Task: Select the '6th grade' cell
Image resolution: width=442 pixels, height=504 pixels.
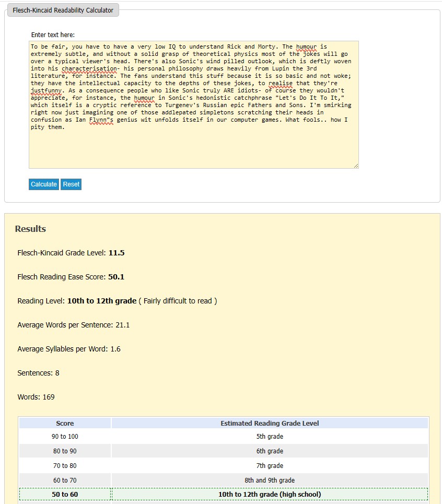Action: coord(270,451)
